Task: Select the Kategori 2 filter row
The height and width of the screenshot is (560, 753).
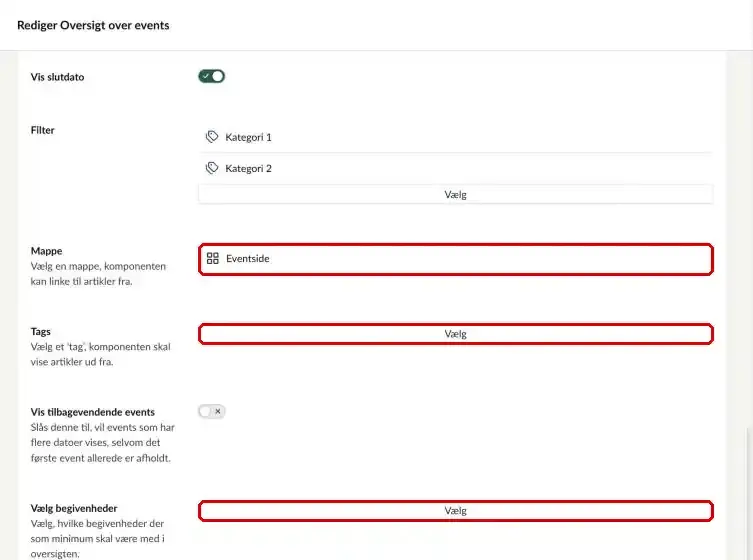Action: [x=455, y=169]
